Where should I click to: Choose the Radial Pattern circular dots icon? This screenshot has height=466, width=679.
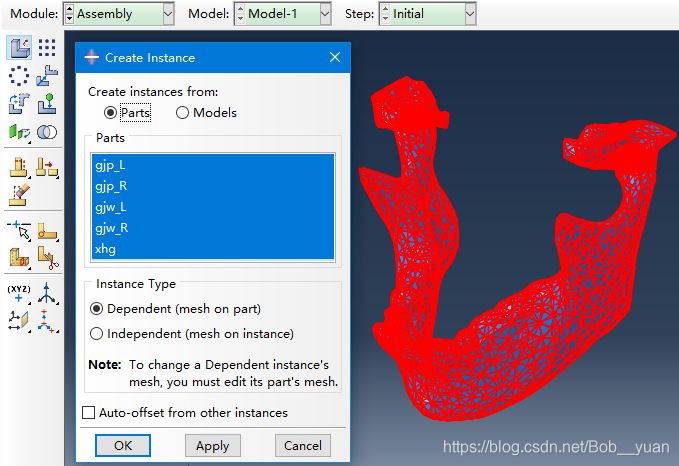[x=20, y=76]
